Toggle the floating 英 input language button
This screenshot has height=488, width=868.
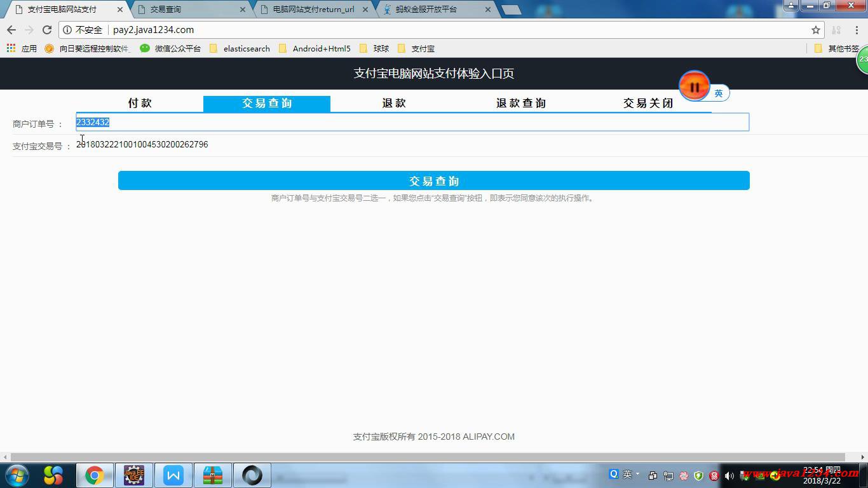pyautogui.click(x=719, y=93)
